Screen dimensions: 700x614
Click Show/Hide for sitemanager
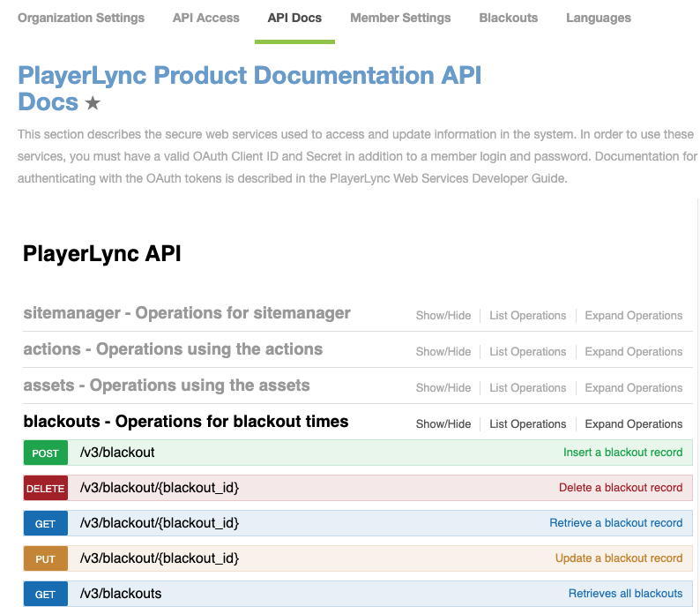443,316
